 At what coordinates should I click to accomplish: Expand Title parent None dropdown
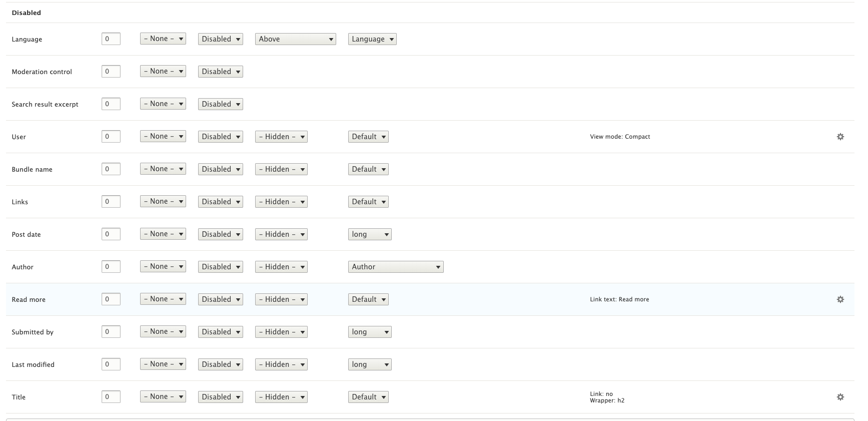pyautogui.click(x=163, y=397)
